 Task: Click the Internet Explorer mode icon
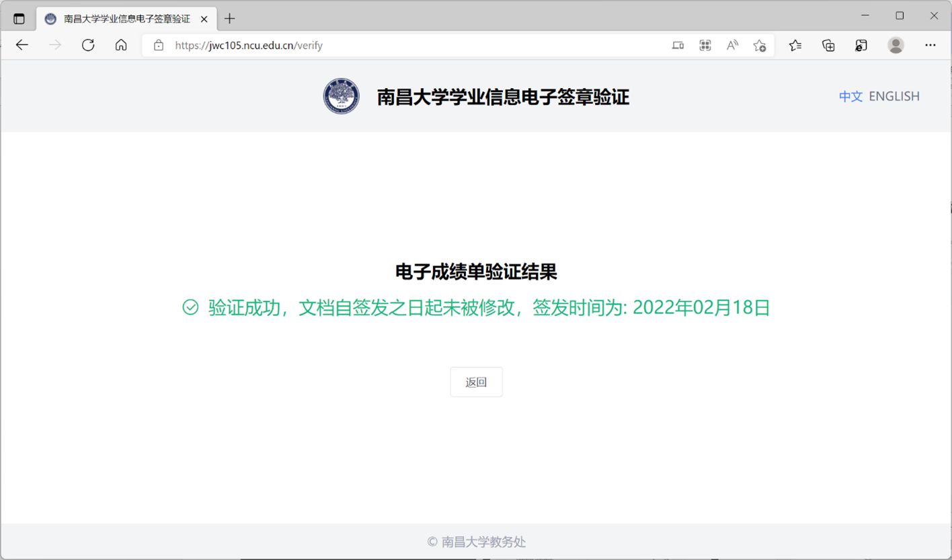coord(861,45)
